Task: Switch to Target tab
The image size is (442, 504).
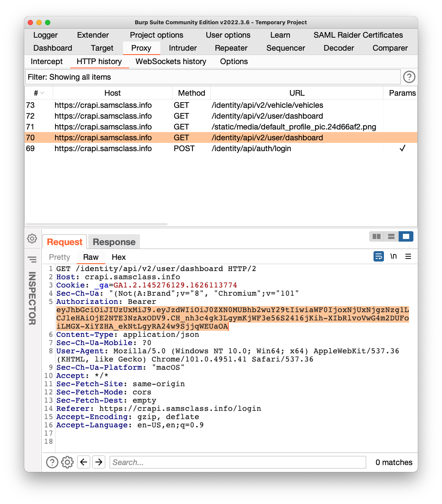Action: coord(102,48)
